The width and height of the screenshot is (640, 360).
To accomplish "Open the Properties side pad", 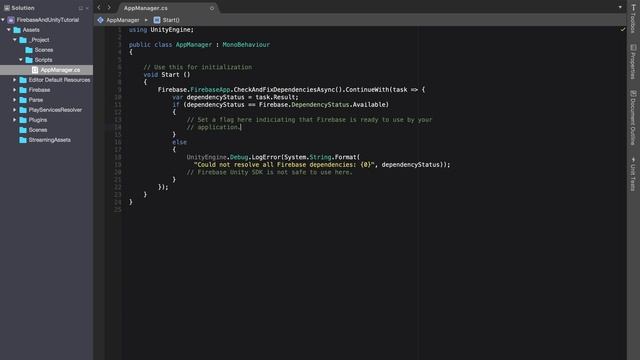I will click(633, 62).
